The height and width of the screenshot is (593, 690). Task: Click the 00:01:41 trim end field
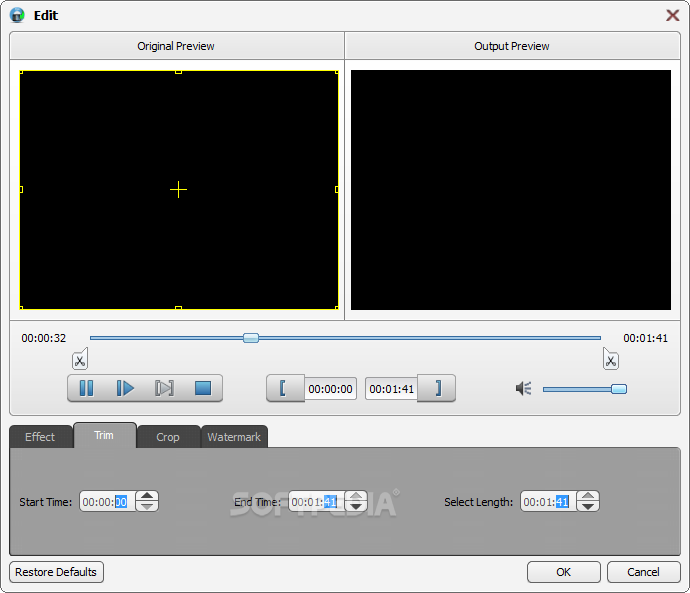[x=391, y=389]
